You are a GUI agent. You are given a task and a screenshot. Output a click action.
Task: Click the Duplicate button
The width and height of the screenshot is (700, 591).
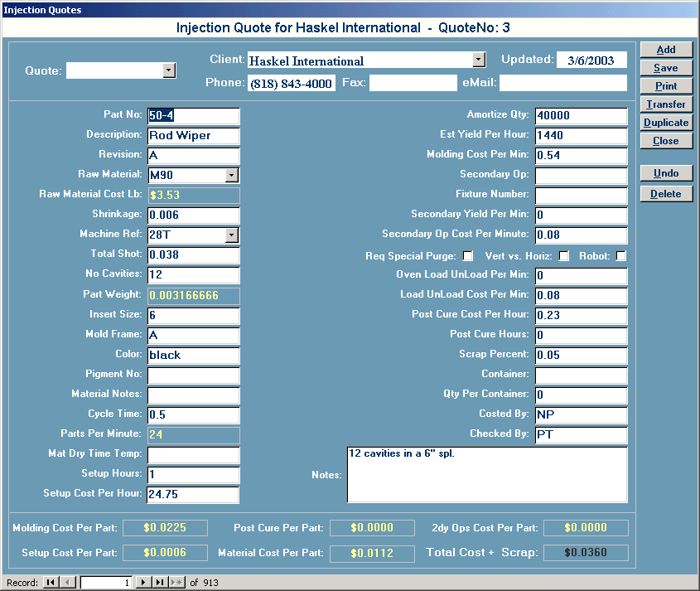click(666, 123)
